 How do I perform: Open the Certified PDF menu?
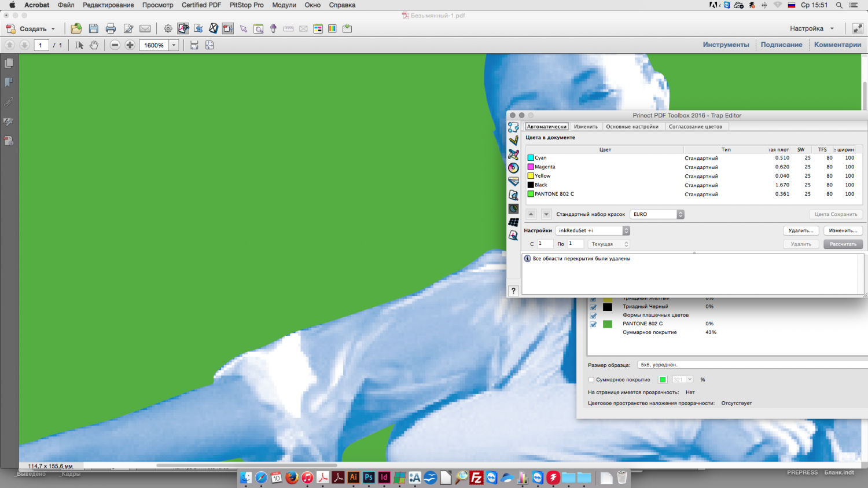(201, 5)
